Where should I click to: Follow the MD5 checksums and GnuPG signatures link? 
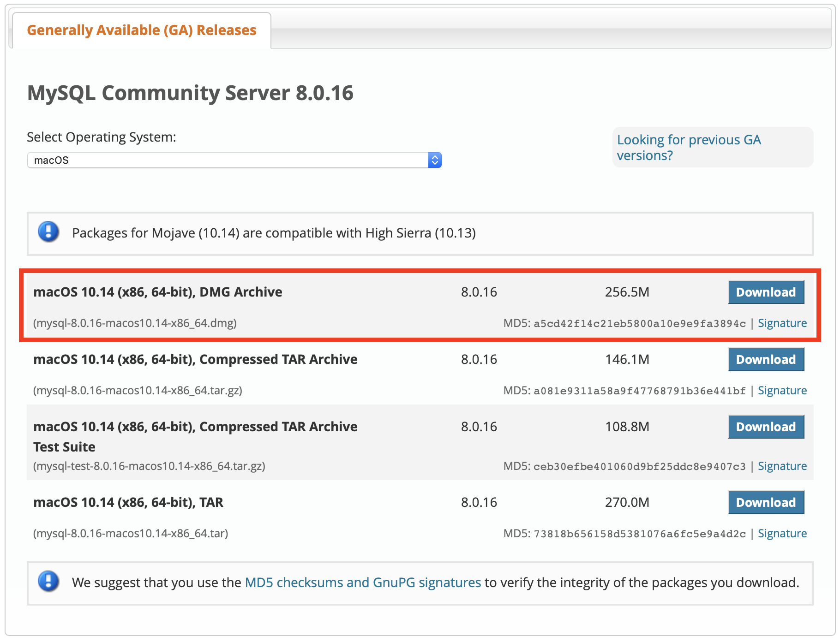click(x=363, y=583)
